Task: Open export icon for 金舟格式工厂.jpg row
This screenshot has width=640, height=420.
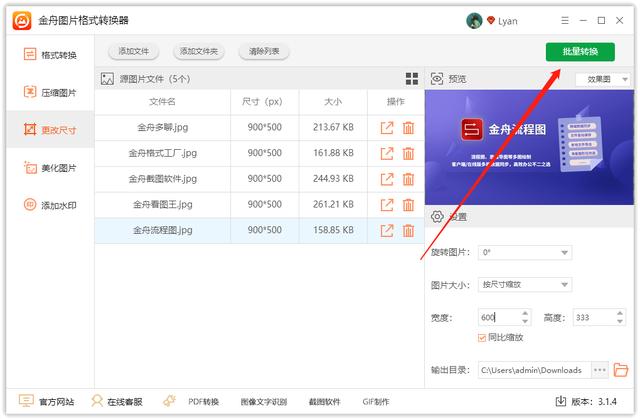Action: (387, 153)
